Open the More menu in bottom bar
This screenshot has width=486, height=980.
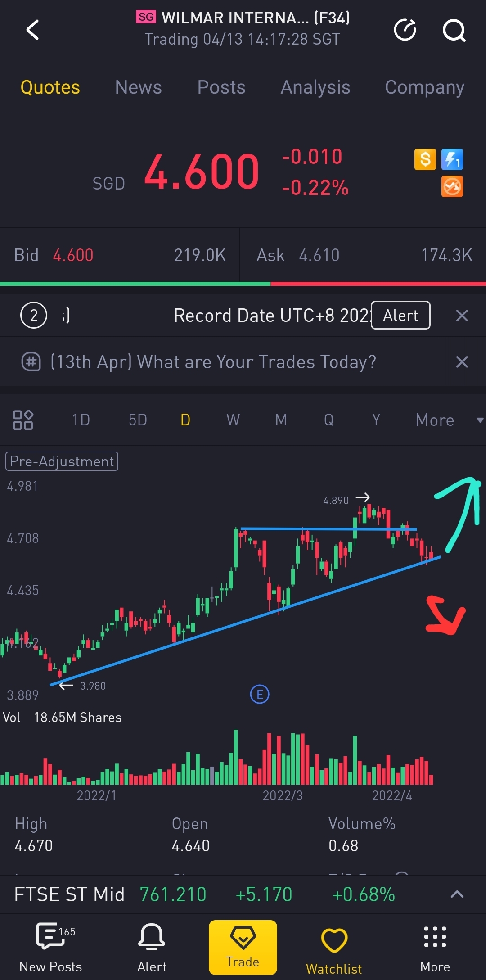click(435, 945)
